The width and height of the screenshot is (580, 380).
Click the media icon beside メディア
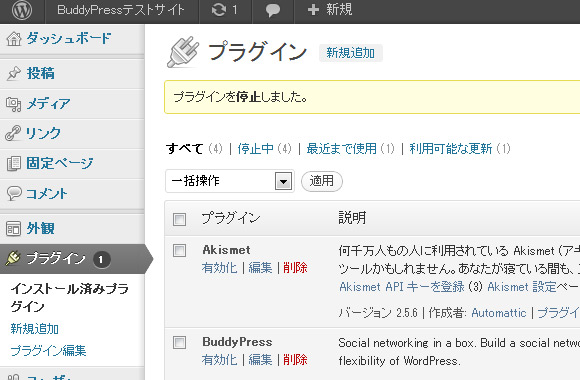(14, 104)
